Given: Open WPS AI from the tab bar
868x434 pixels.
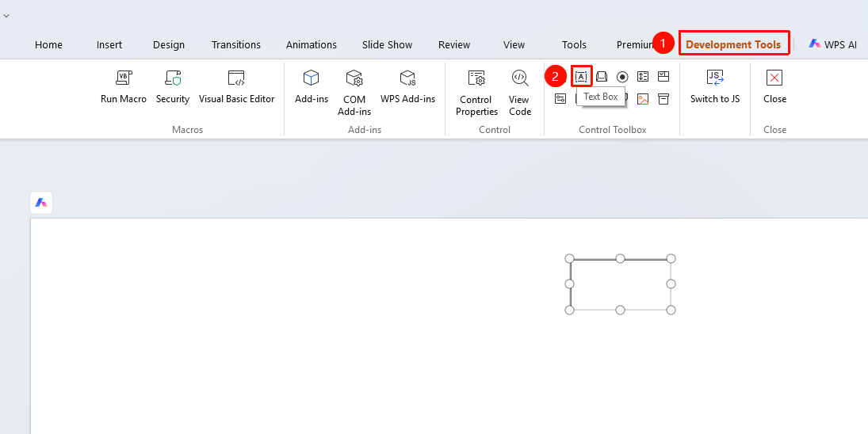Looking at the screenshot, I should (x=832, y=44).
